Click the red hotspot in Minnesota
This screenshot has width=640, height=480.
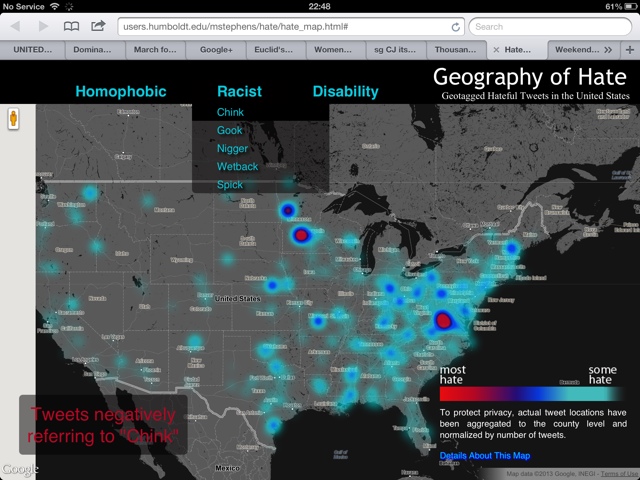(x=301, y=235)
